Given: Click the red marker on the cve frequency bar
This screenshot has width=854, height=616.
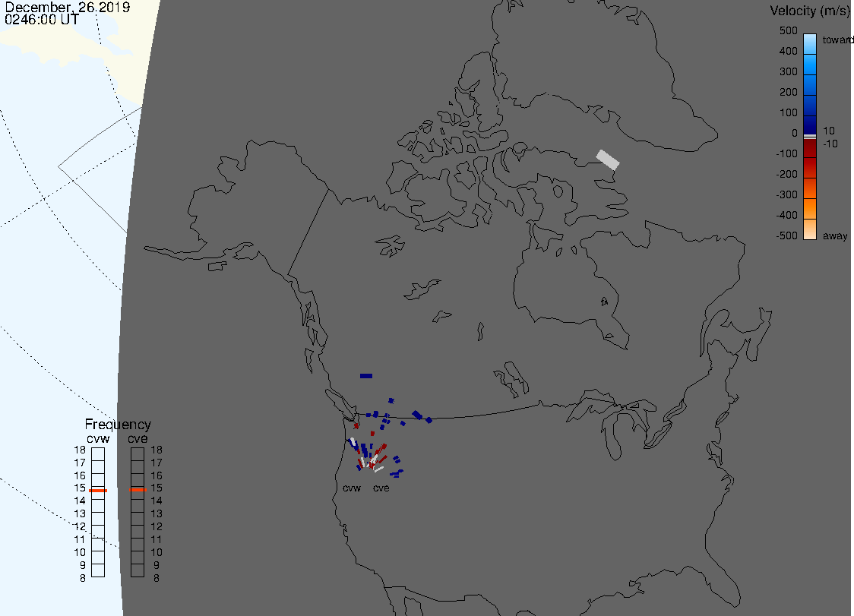Looking at the screenshot, I should (x=138, y=490).
